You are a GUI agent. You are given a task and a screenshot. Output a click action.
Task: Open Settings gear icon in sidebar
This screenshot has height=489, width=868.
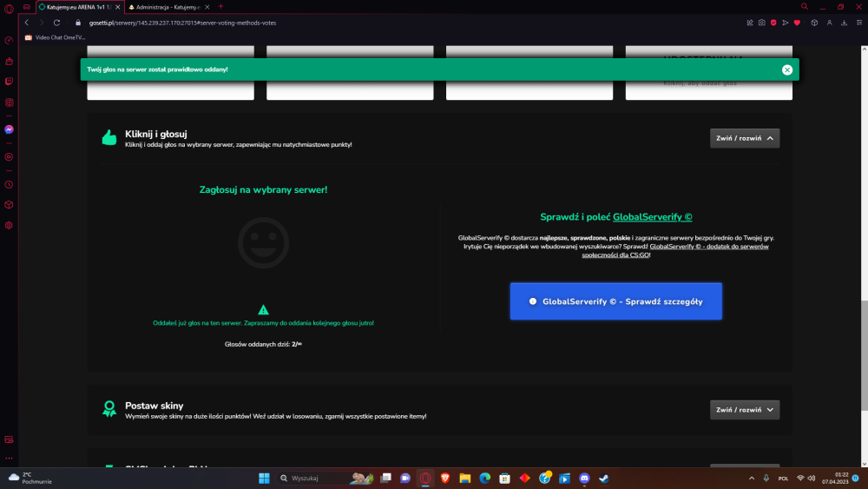tap(9, 226)
